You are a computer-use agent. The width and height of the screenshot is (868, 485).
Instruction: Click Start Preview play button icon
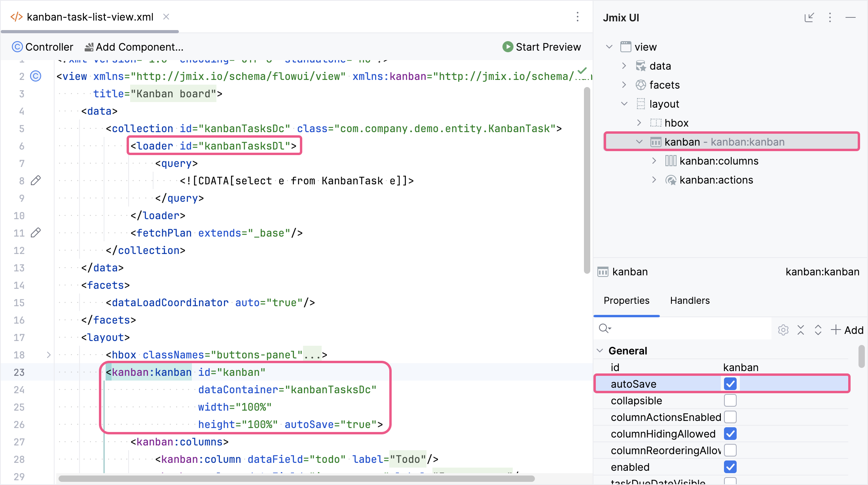[x=506, y=47]
